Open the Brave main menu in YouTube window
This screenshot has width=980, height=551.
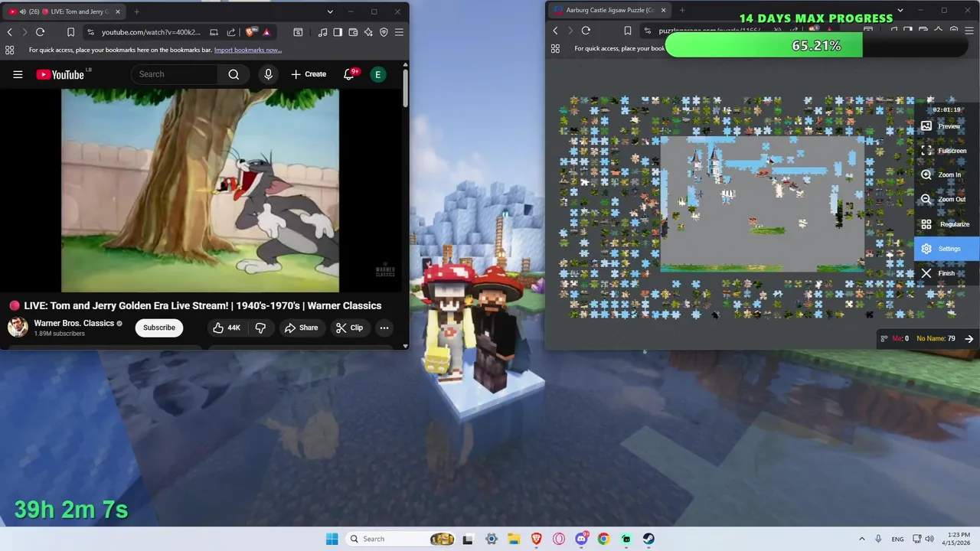coord(399,32)
